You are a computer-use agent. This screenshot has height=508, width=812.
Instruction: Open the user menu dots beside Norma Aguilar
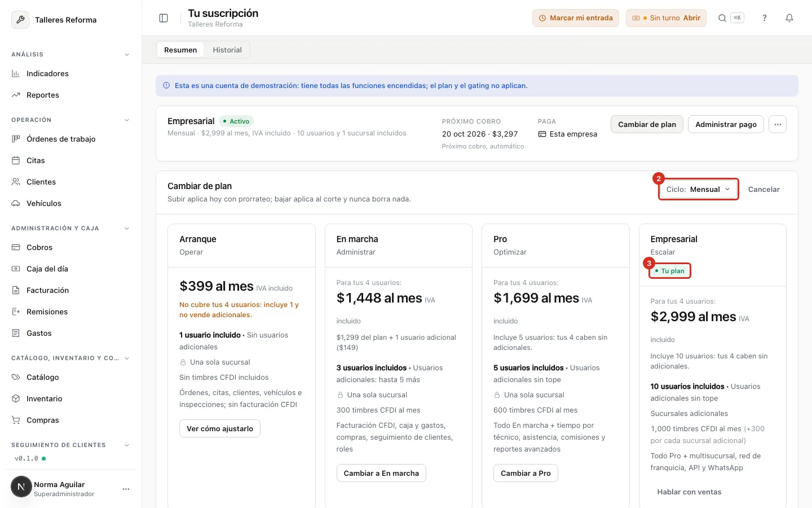[x=126, y=489]
